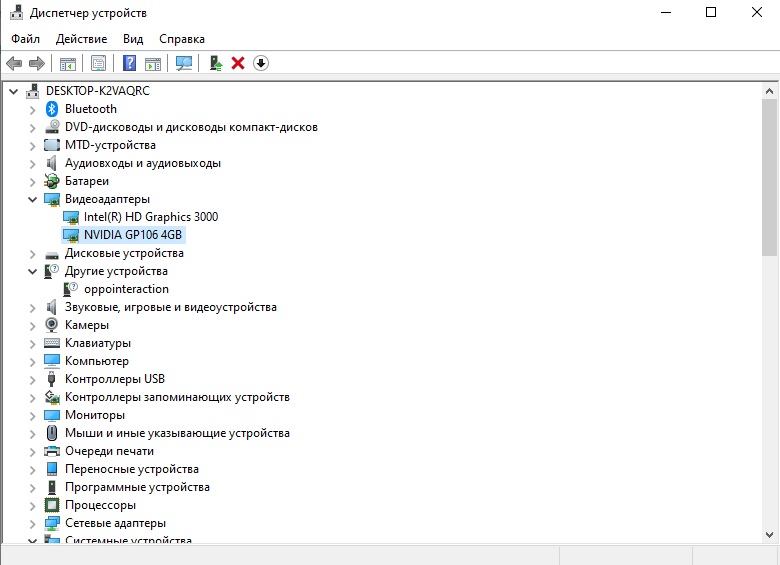Toggle the action pane toolbar icon
Image resolution: width=780 pixels, height=565 pixels.
point(153,64)
